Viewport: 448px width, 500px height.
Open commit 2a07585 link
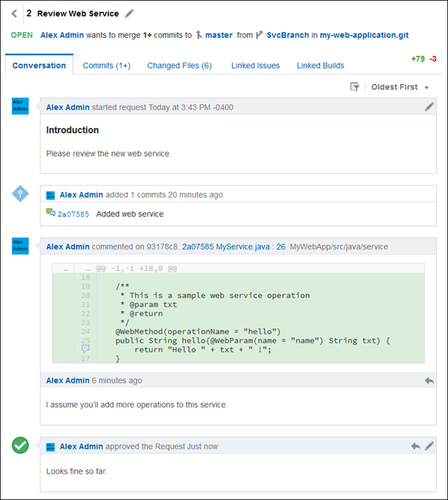point(73,214)
